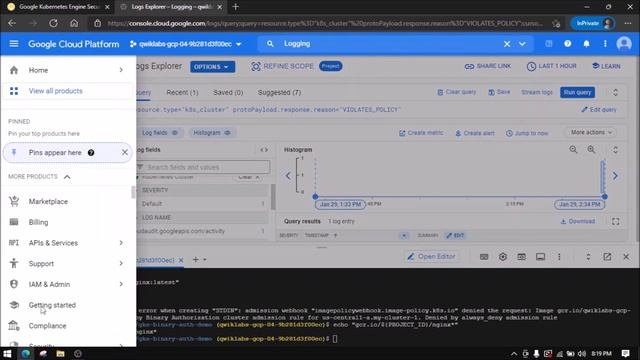Open the Last 1 Hour time range

(x=551, y=66)
